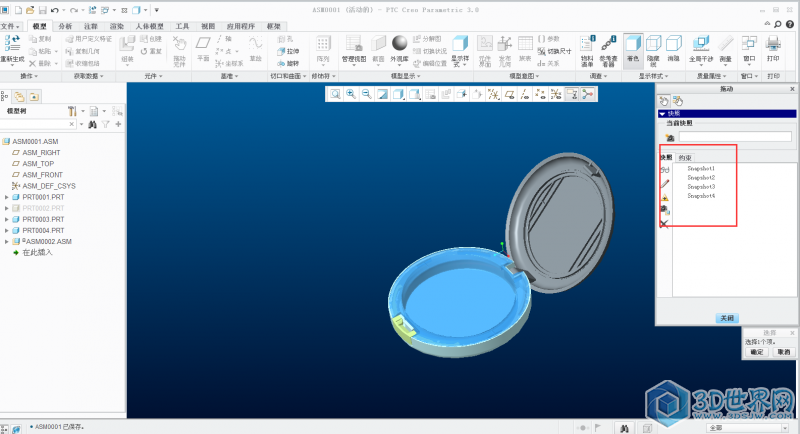Select PRT0003.PRT in model tree

point(43,219)
